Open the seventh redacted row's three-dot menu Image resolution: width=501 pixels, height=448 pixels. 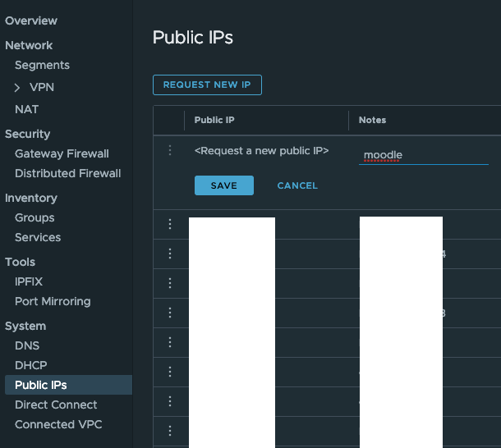coord(170,401)
